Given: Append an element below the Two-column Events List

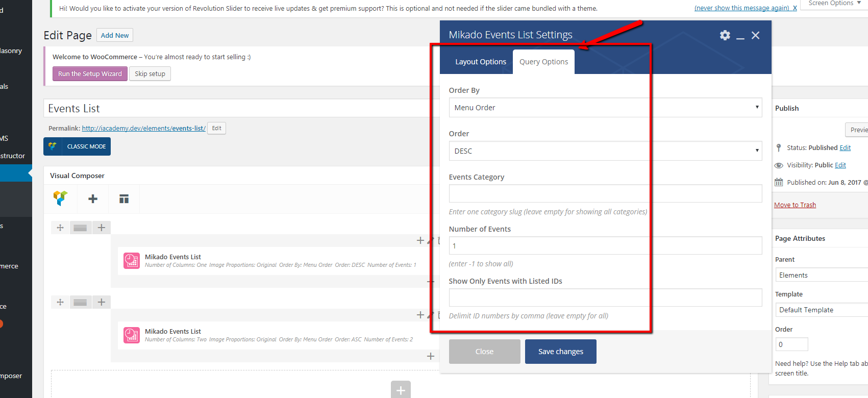Looking at the screenshot, I should tap(431, 356).
